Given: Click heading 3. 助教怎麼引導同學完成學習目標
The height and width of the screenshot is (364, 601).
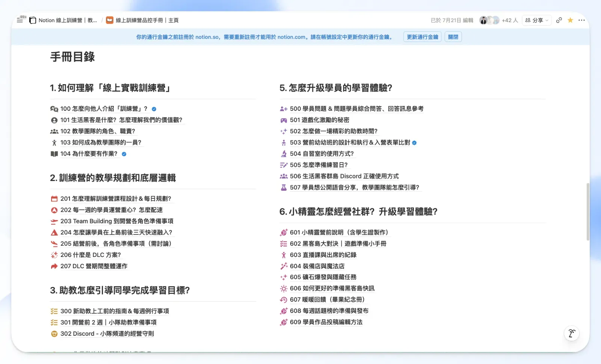Looking at the screenshot, I should (120, 291).
